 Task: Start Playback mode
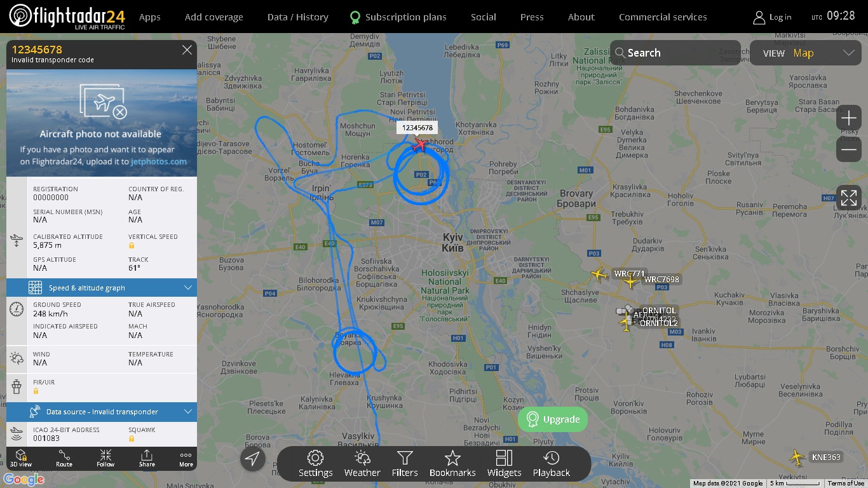(x=551, y=464)
